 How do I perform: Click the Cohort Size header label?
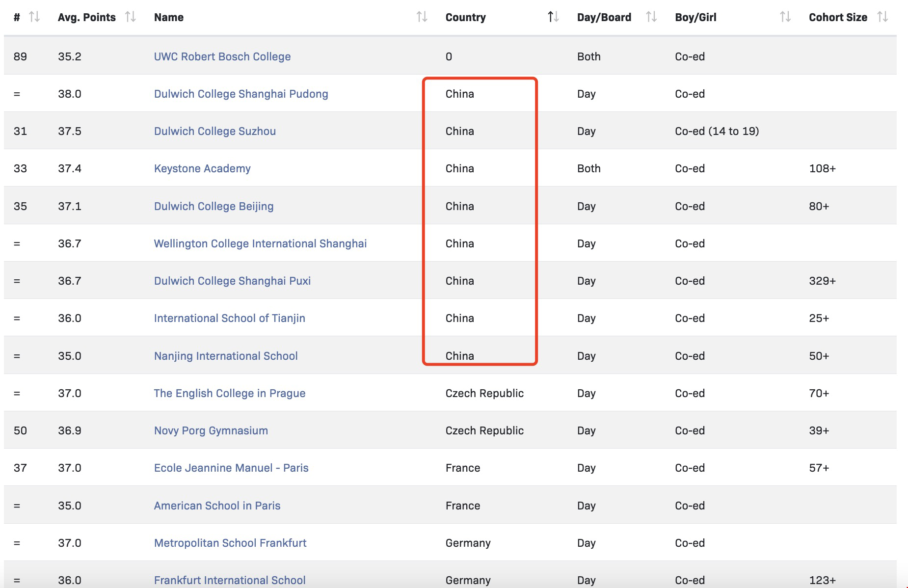pos(838,17)
